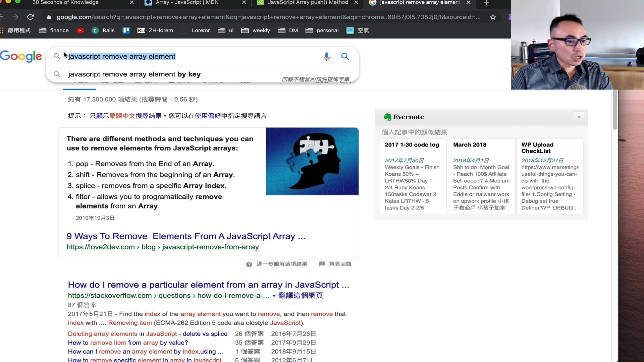Click the blue search magnifier button
The image size is (644, 362).
345,56
